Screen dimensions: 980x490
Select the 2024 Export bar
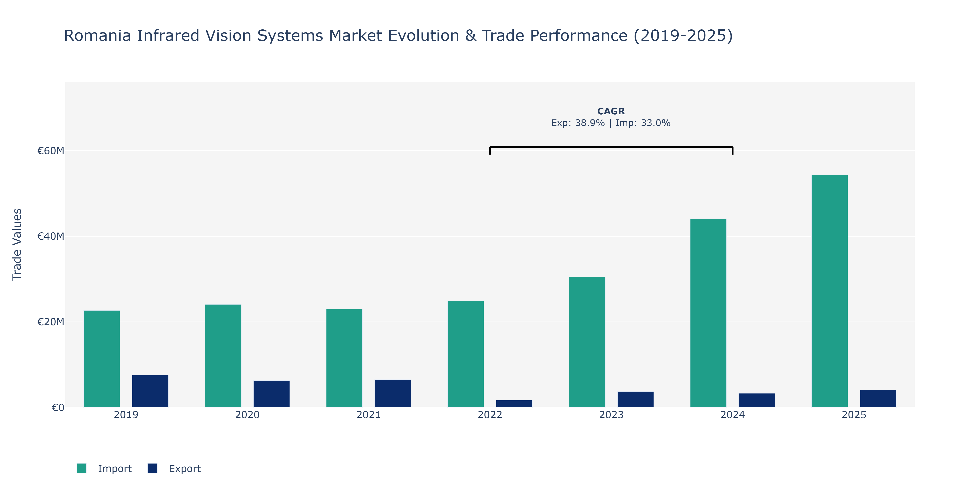pyautogui.click(x=757, y=400)
